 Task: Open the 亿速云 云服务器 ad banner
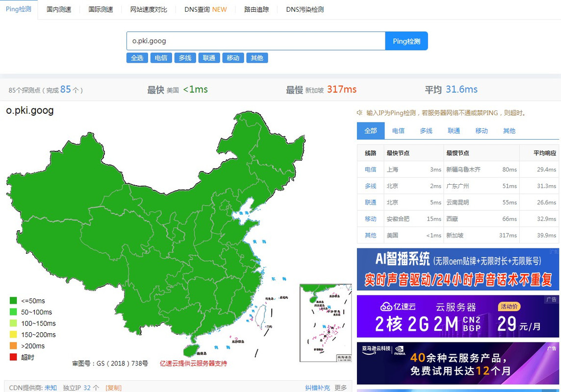(458, 316)
